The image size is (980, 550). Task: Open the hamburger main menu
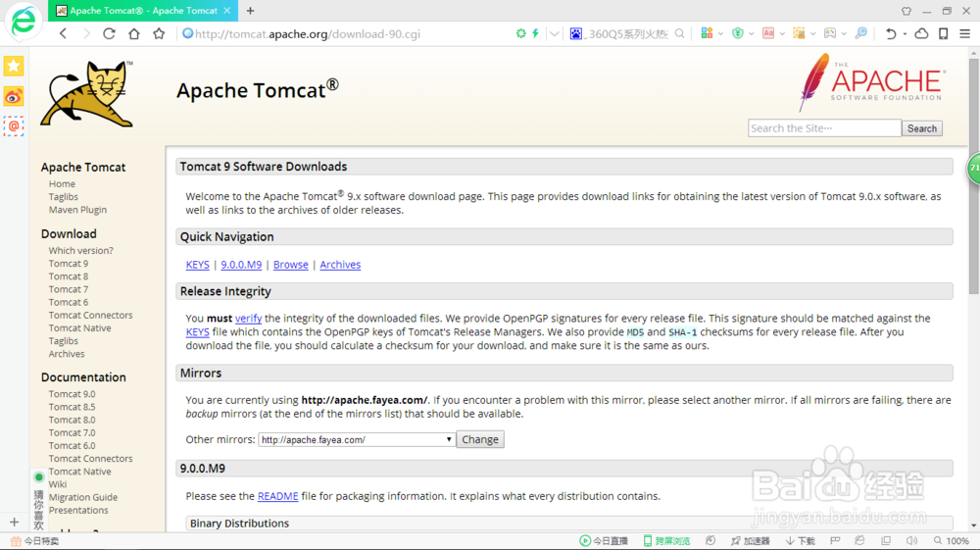click(x=965, y=33)
